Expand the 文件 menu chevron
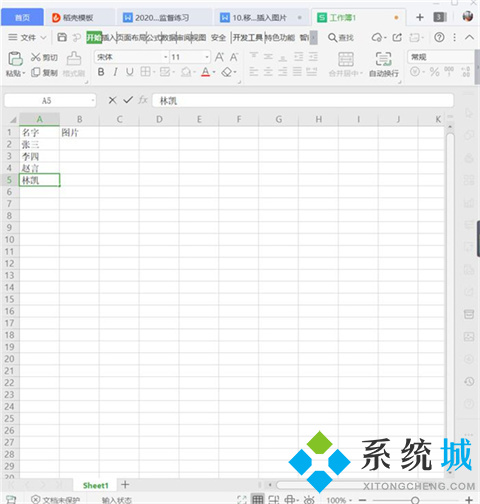 (43, 37)
